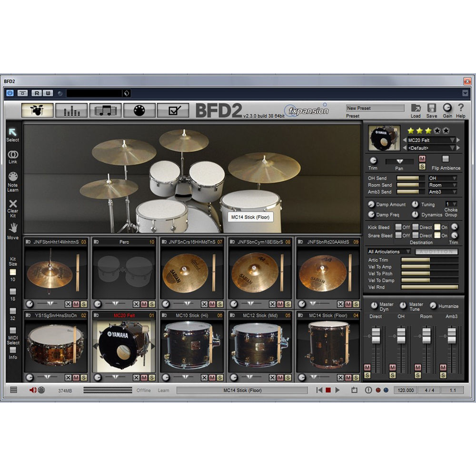The image size is (476, 476).
Task: Click the 120.000 tempo field
Action: click(x=406, y=390)
